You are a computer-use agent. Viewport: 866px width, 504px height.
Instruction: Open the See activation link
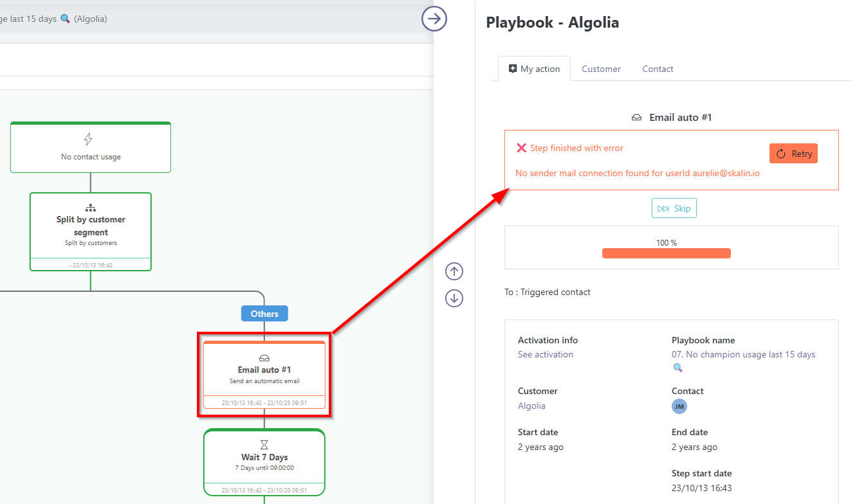click(x=546, y=354)
